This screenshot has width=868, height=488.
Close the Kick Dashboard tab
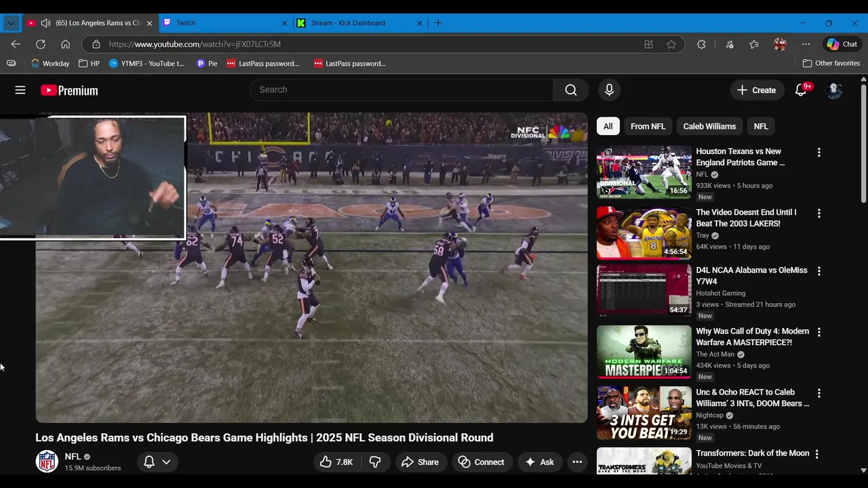coord(419,23)
